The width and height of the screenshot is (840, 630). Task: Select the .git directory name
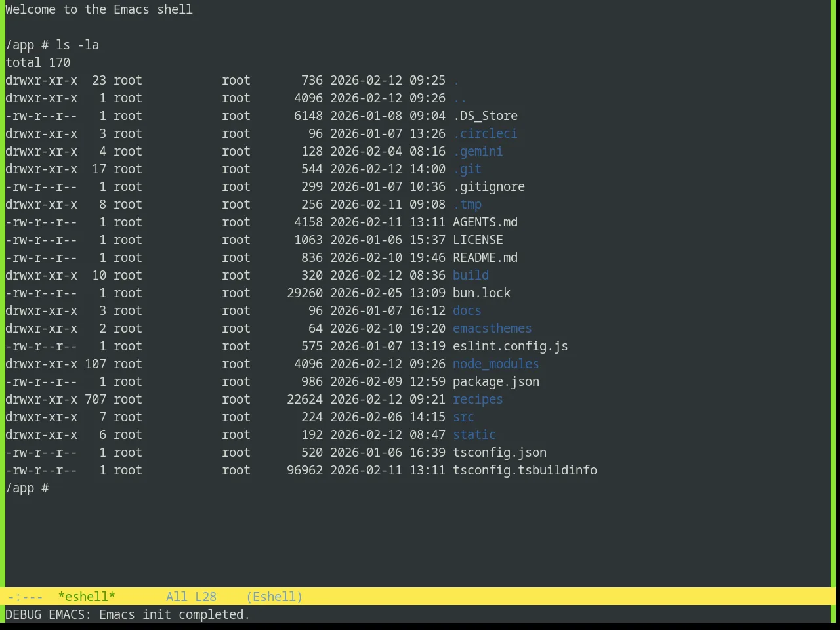click(467, 169)
